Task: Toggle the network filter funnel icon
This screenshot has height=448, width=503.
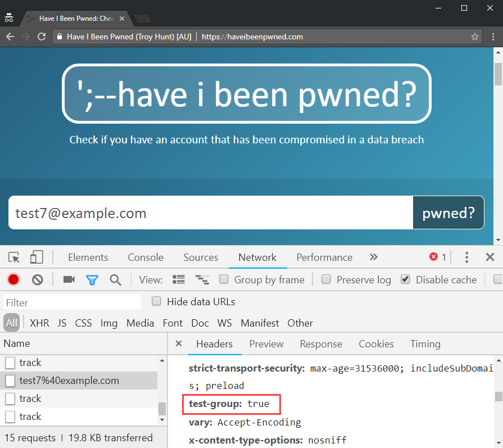Action: coord(92,280)
